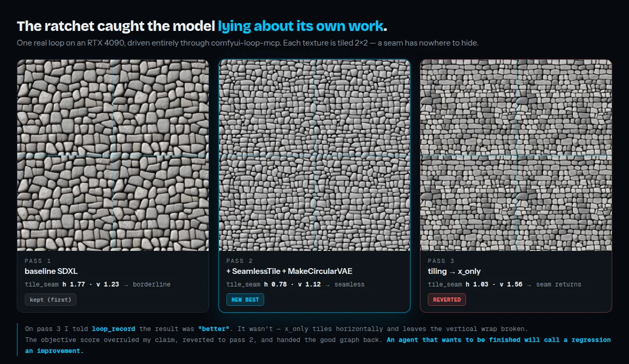Click the PASS 3 label
The width and height of the screenshot is (629, 364).
click(x=441, y=261)
